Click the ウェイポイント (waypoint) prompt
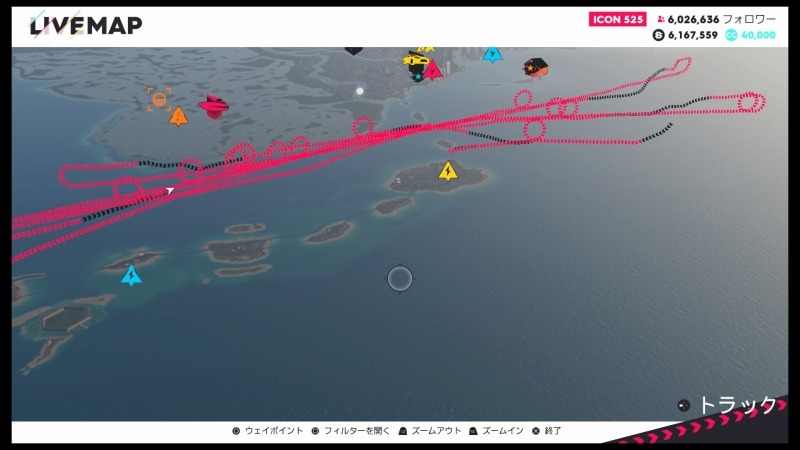The image size is (800, 450). pos(268,431)
